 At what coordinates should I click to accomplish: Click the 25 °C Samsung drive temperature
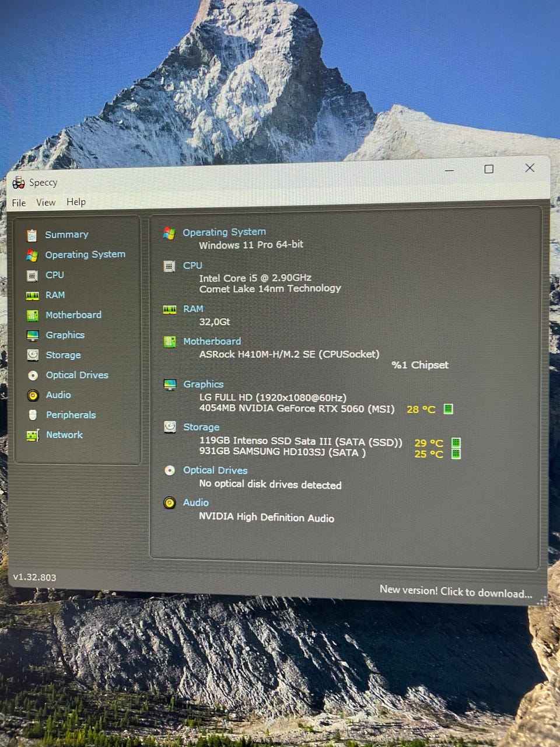(429, 454)
